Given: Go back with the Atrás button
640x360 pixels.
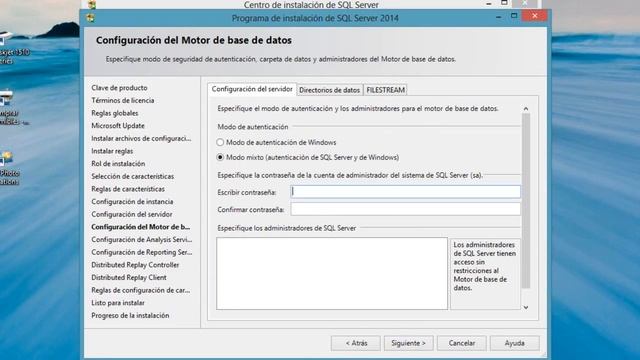Looking at the screenshot, I should (356, 343).
